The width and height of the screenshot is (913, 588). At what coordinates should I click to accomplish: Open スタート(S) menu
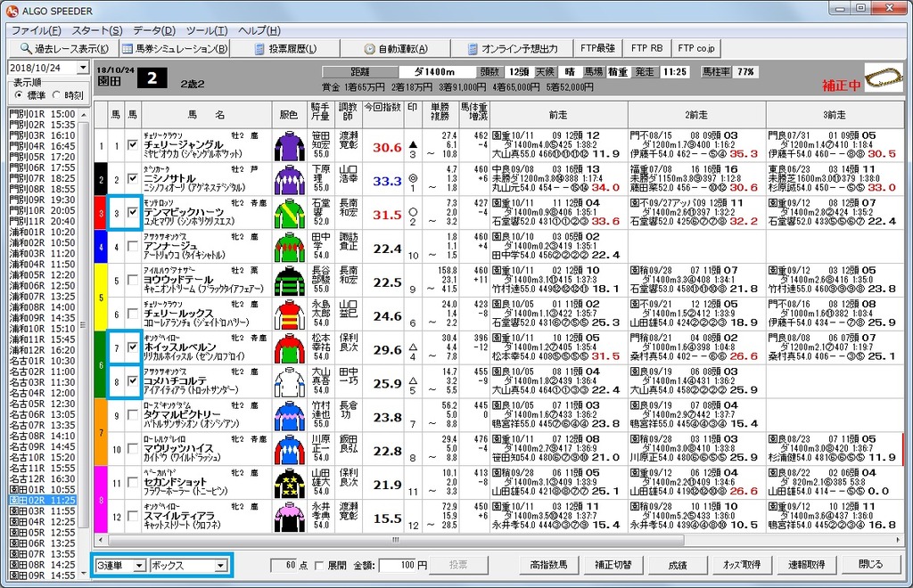pos(96,31)
